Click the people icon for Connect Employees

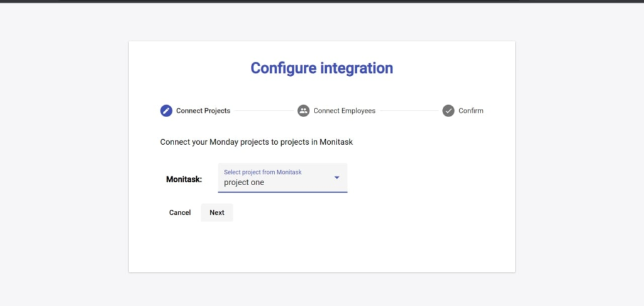point(303,111)
